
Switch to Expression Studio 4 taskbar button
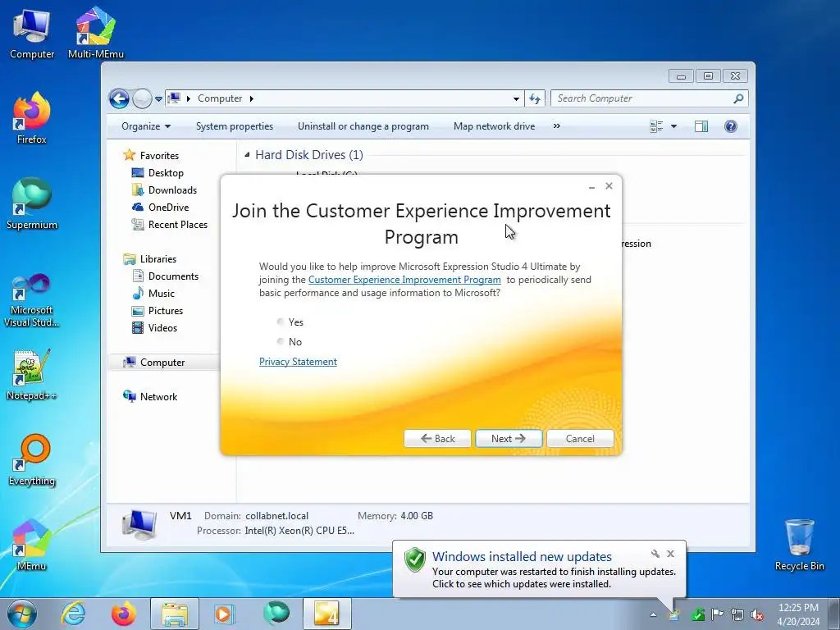(x=326, y=614)
